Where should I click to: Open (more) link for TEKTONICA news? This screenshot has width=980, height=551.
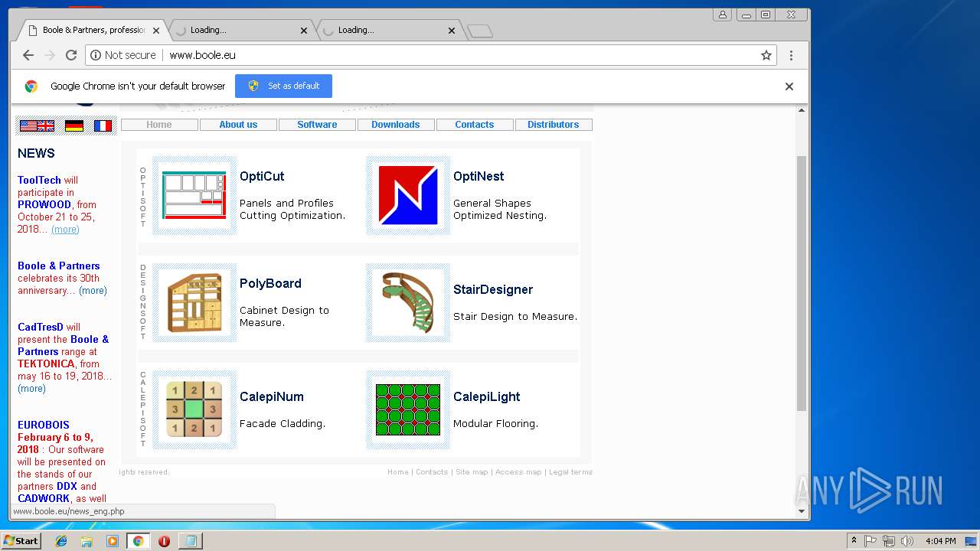tap(31, 389)
